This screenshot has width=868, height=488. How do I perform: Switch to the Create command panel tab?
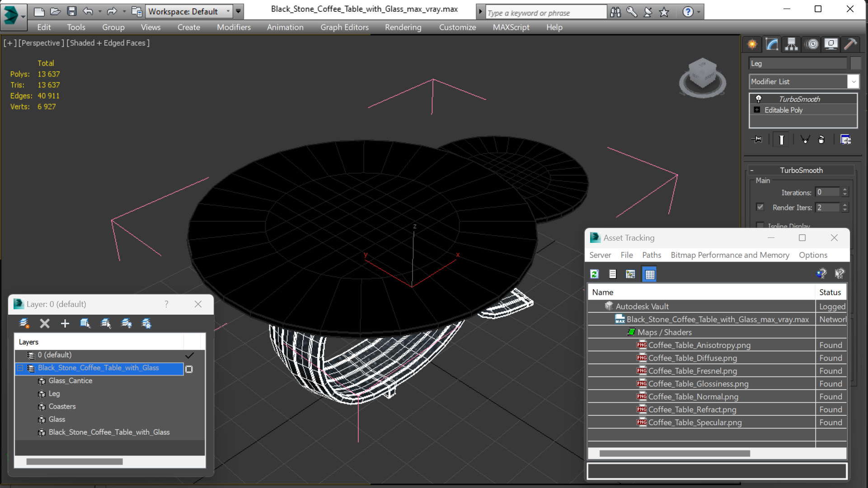[x=752, y=44]
